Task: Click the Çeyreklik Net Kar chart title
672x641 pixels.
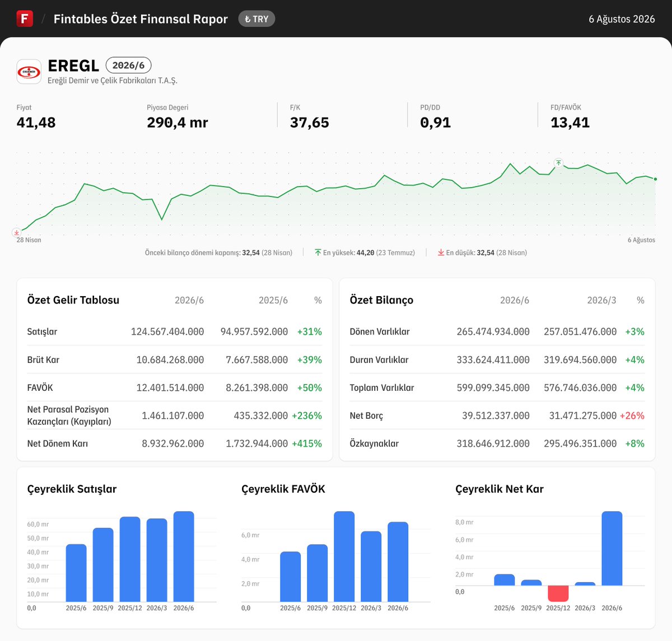Action: [x=500, y=489]
